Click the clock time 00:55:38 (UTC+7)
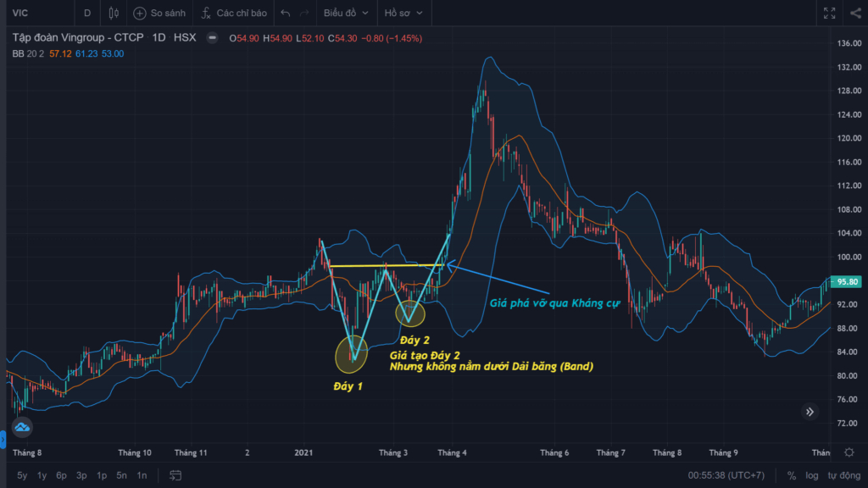Image resolution: width=868 pixels, height=488 pixels. pyautogui.click(x=726, y=475)
